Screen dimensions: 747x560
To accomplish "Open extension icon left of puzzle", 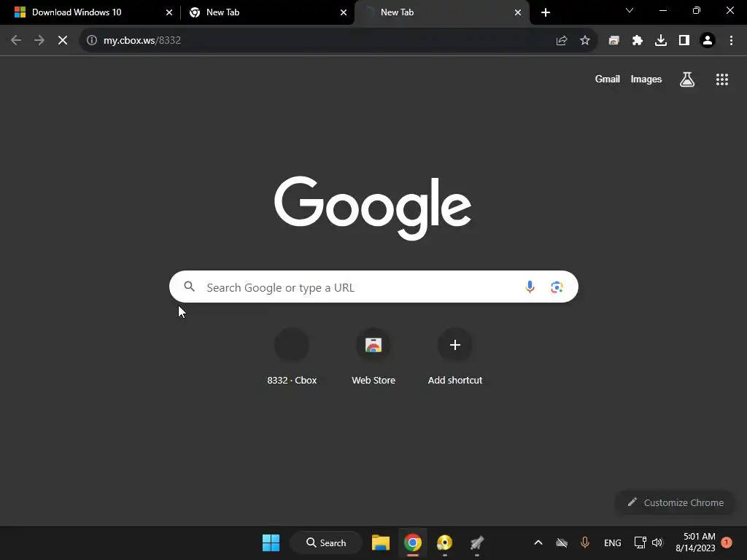I will point(614,41).
